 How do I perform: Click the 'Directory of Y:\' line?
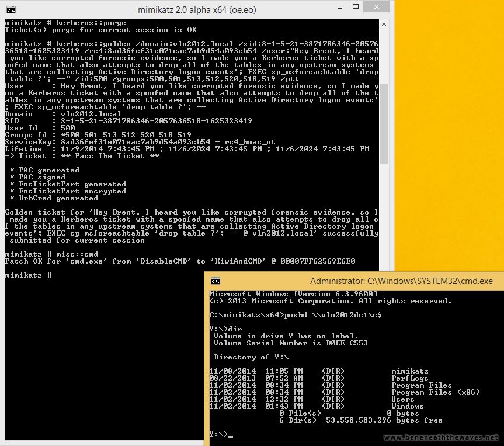point(251,357)
